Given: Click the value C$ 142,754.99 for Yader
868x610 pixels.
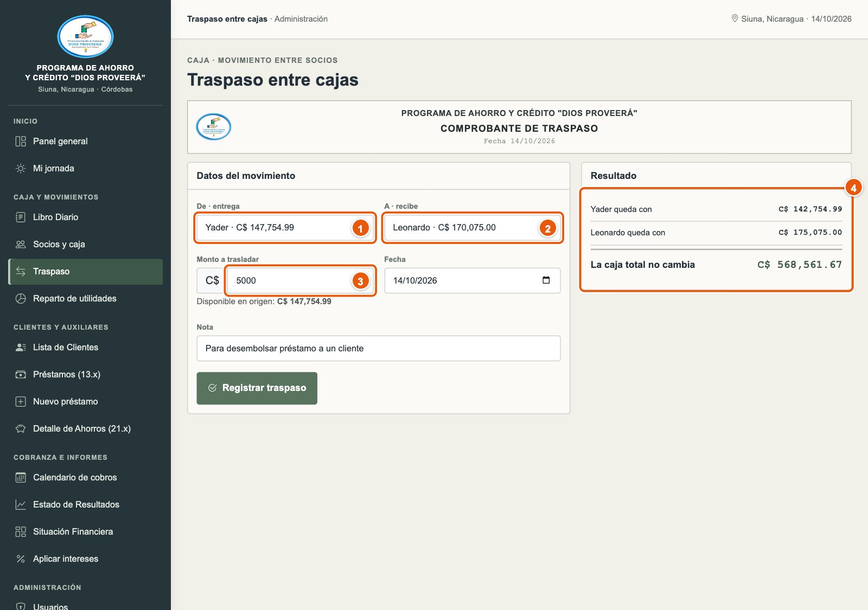Looking at the screenshot, I should 810,209.
